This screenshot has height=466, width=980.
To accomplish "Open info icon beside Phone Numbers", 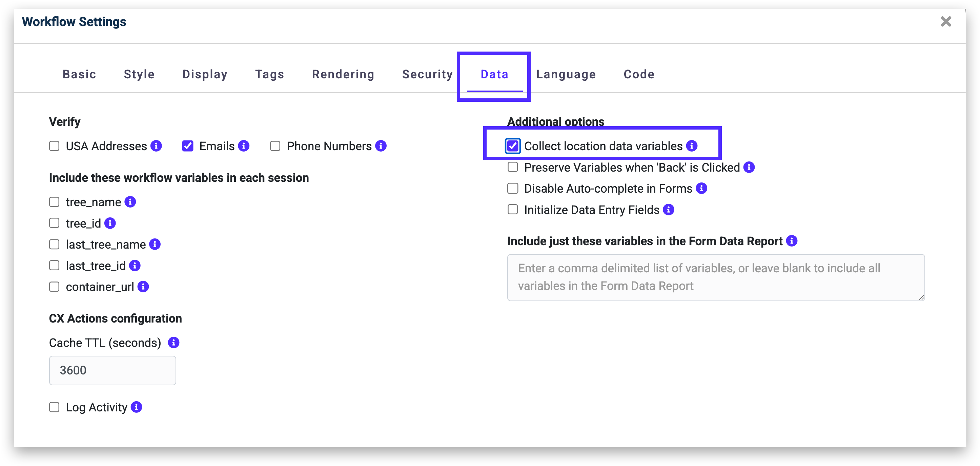I will tap(381, 146).
